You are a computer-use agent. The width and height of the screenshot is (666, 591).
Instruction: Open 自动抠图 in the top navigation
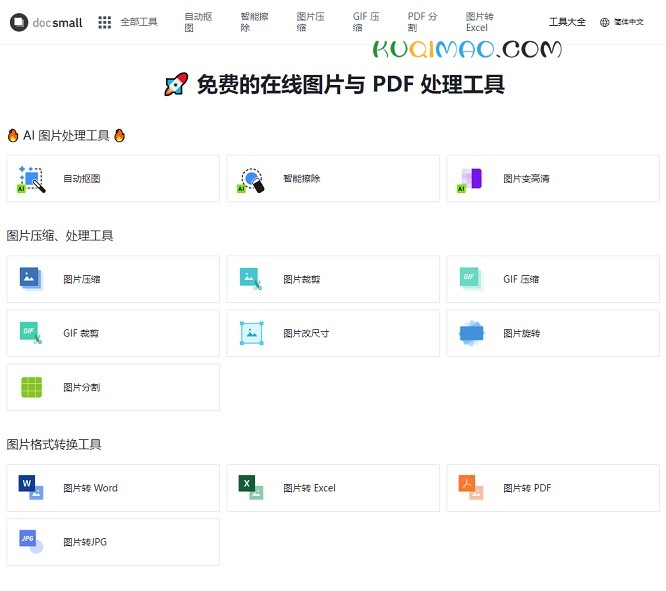pyautogui.click(x=198, y=22)
